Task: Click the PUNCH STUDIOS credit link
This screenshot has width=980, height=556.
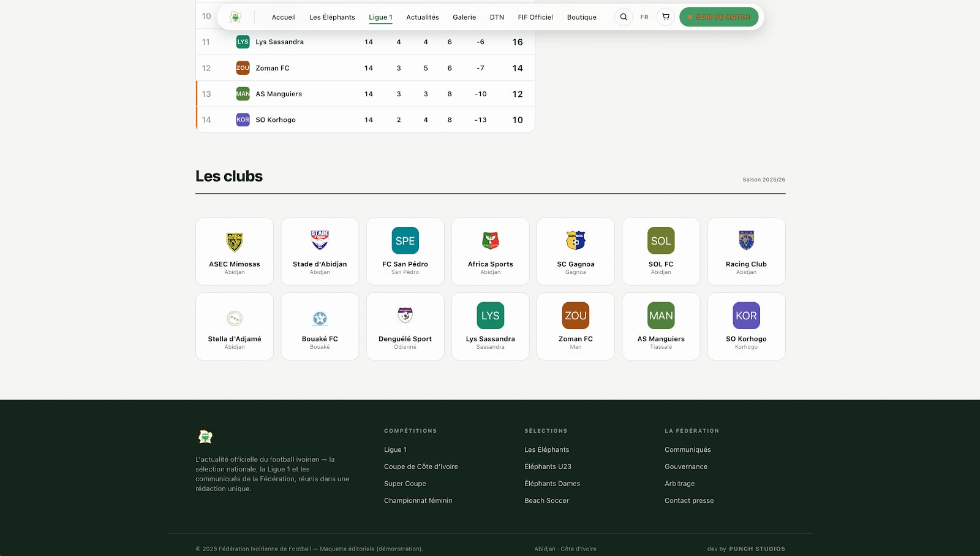Action: coord(757,549)
